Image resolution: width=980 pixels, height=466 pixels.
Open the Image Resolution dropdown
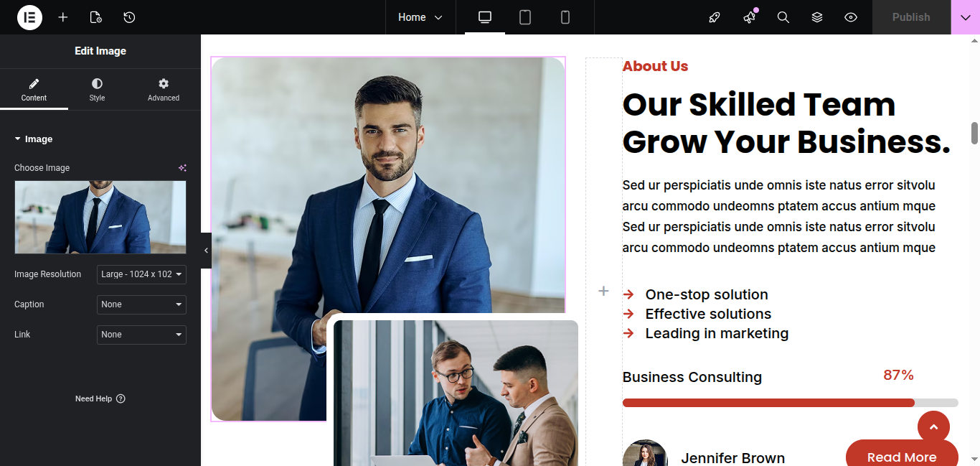pyautogui.click(x=141, y=274)
